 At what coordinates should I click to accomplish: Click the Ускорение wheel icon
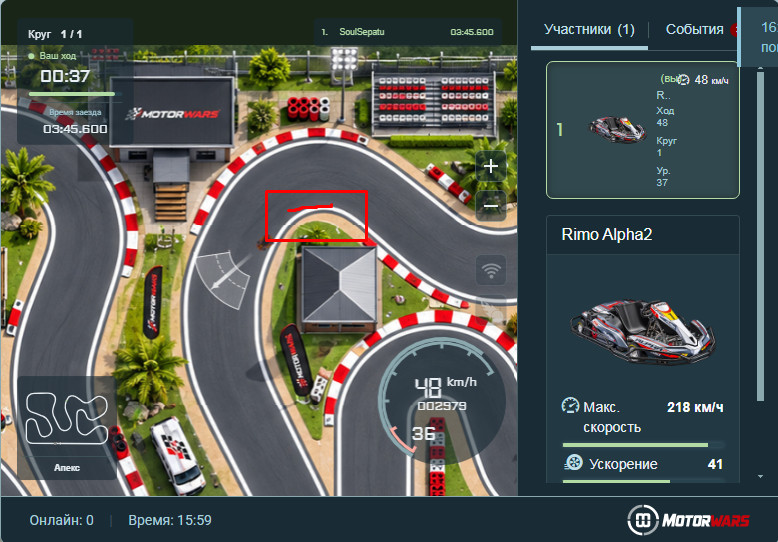(573, 463)
